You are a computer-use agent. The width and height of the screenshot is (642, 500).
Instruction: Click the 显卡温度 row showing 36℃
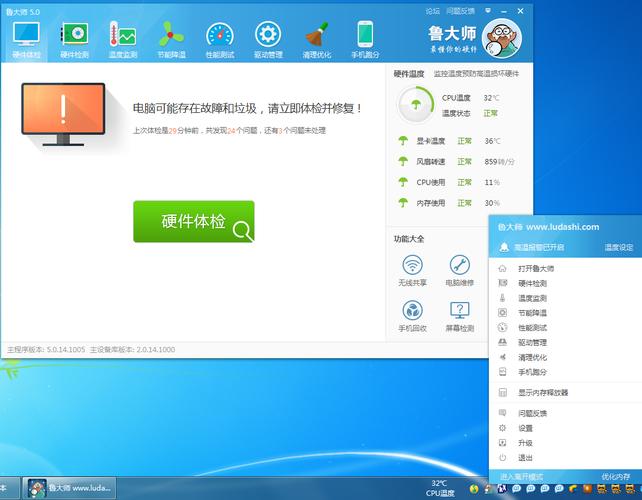(449, 141)
